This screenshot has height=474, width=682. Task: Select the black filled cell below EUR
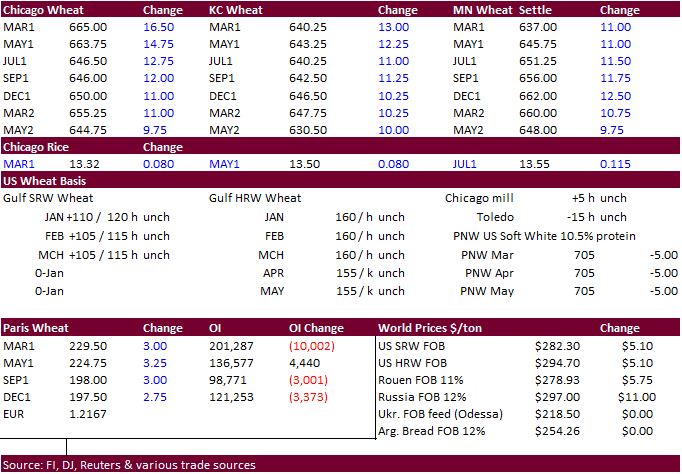(x=34, y=431)
